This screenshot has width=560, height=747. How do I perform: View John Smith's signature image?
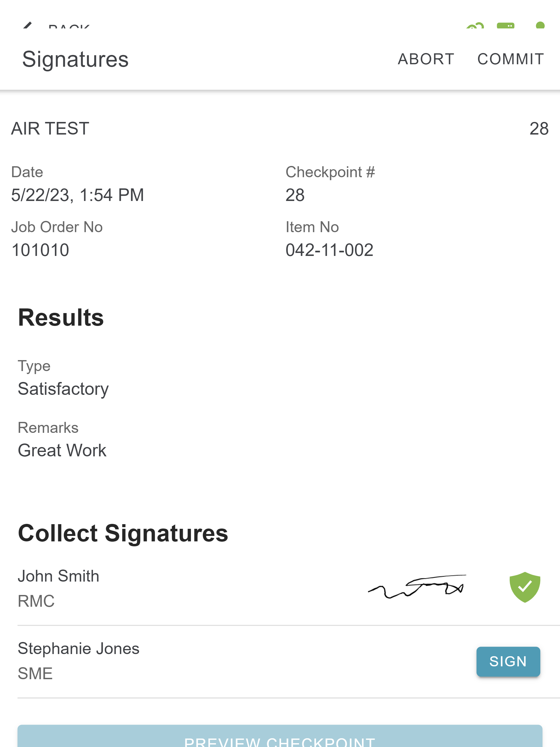coord(417,586)
